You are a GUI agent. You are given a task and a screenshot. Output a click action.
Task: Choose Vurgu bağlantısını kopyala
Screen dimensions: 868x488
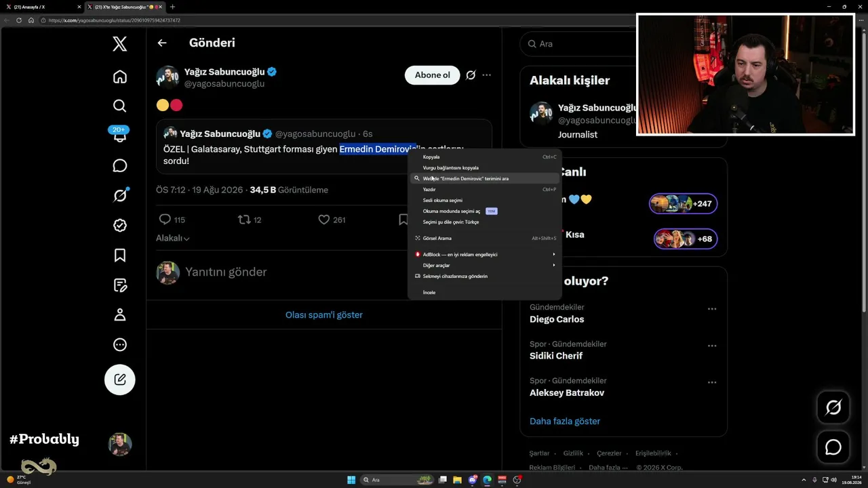[x=484, y=167]
